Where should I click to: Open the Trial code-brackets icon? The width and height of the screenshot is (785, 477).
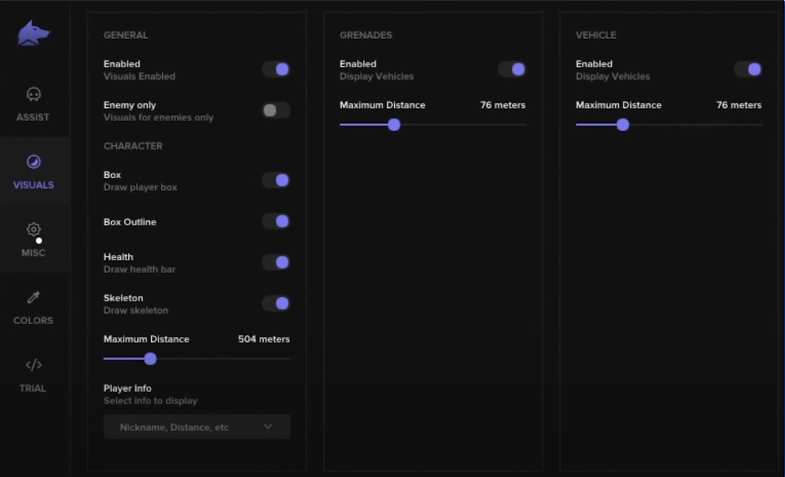(33, 365)
